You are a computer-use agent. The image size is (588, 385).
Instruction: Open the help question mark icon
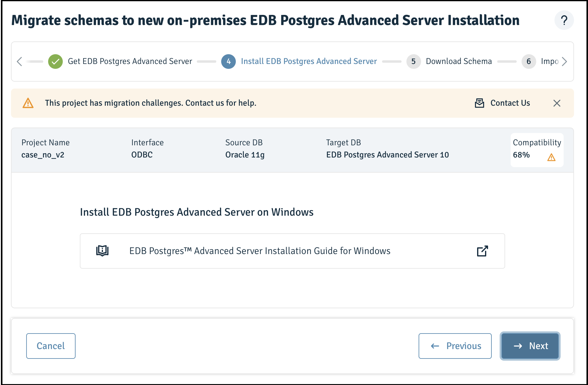[x=564, y=20]
